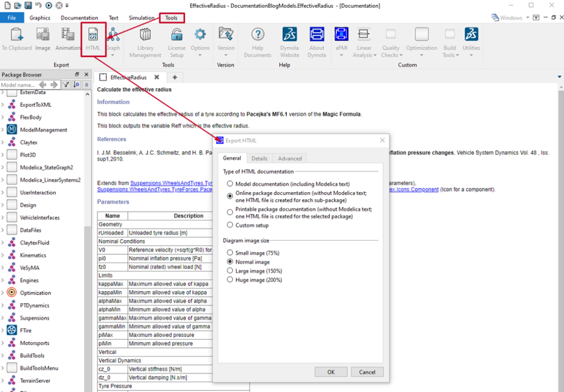The width and height of the screenshot is (564, 392).
Task: Open the Dymola Website icon
Action: (x=290, y=35)
